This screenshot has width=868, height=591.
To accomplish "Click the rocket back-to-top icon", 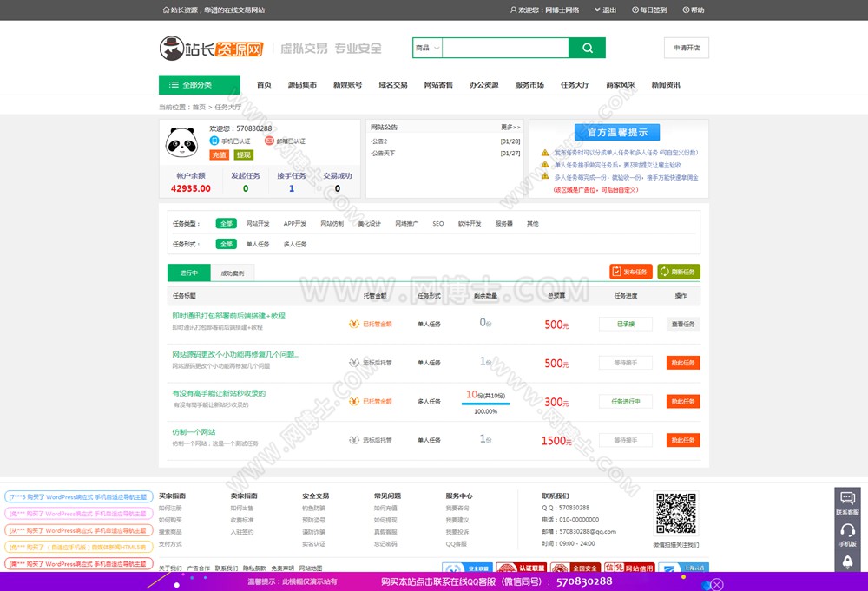I will [847, 561].
